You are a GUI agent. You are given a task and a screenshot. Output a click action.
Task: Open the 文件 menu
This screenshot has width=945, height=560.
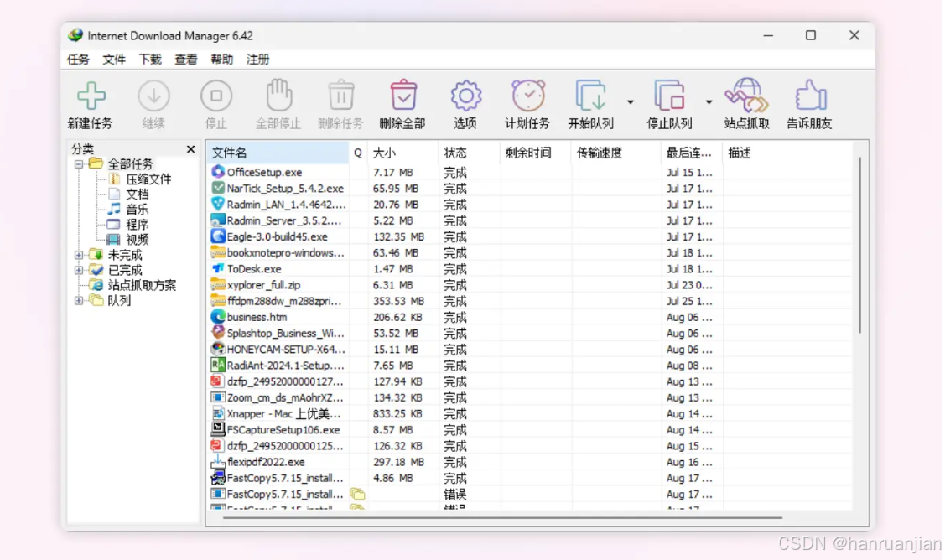pos(114,59)
